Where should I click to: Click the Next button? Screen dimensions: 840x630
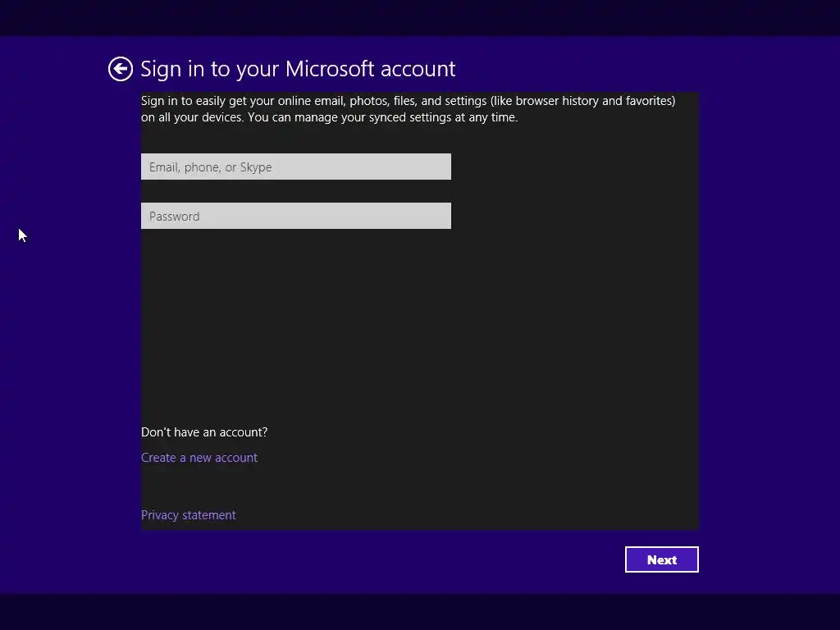pyautogui.click(x=662, y=559)
